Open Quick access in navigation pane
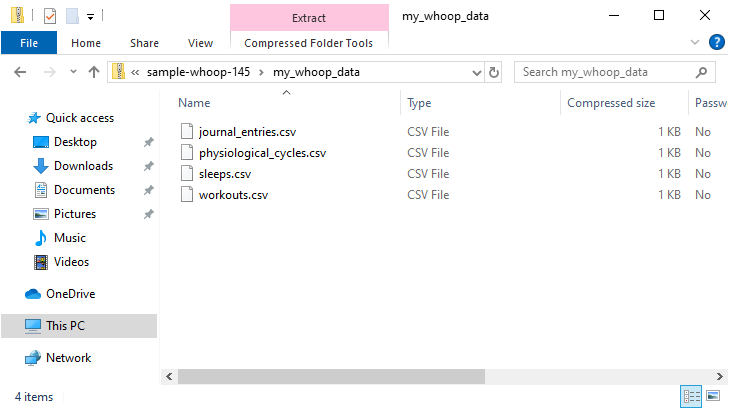The image size is (729, 409). click(x=80, y=118)
